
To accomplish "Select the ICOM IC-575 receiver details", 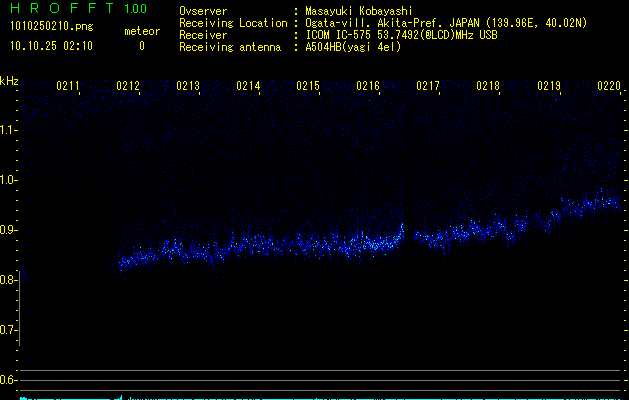I will pyautogui.click(x=401, y=35).
